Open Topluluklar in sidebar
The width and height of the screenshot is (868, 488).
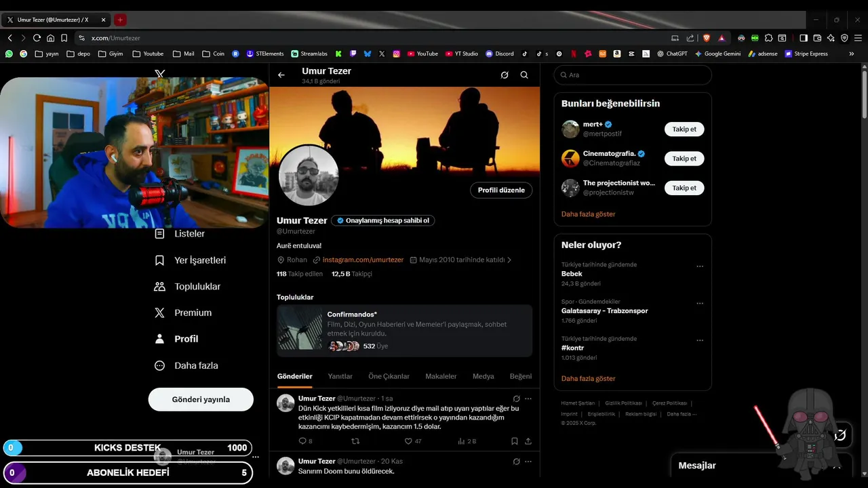[x=187, y=287]
